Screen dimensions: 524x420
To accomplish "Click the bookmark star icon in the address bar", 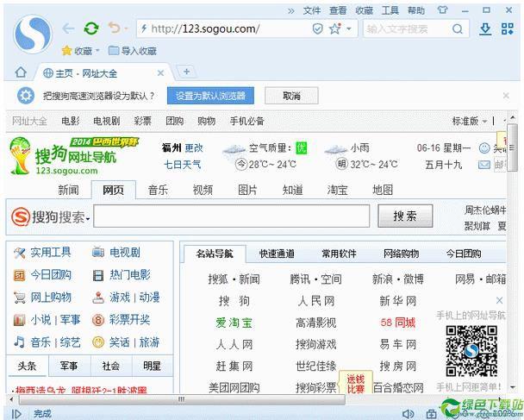I will (x=334, y=28).
